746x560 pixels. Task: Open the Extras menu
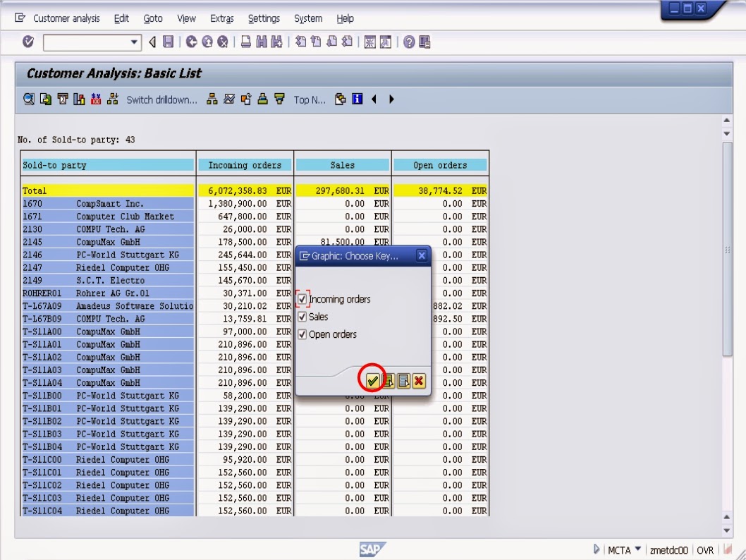221,18
